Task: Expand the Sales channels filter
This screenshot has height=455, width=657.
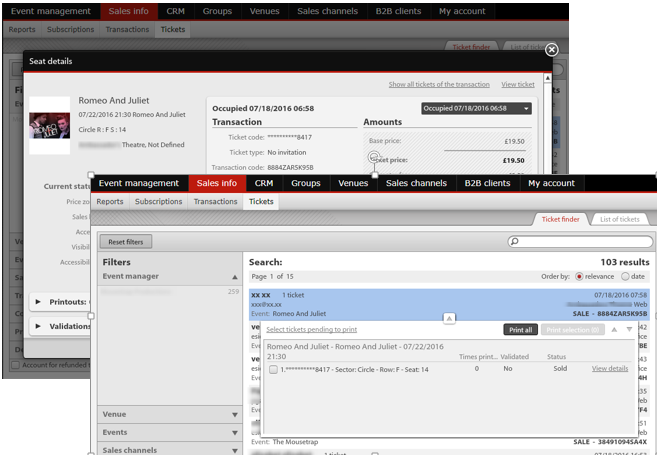Action: [x=235, y=451]
